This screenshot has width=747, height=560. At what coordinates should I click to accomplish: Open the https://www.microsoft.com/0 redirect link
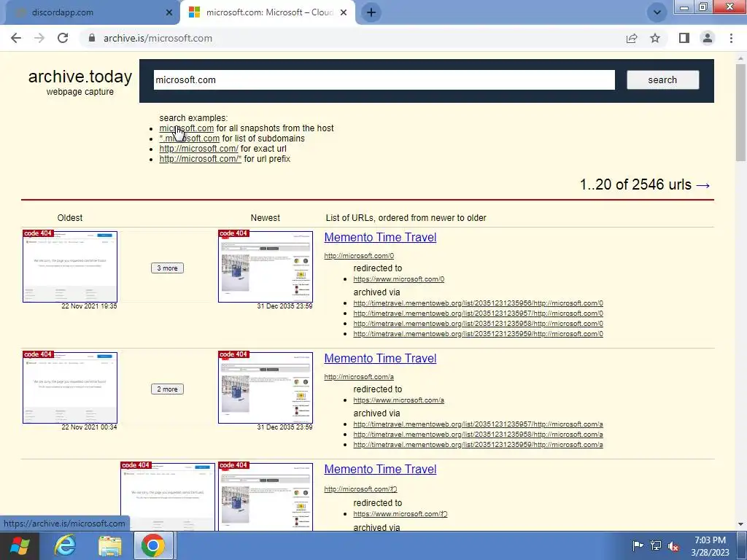tap(399, 279)
